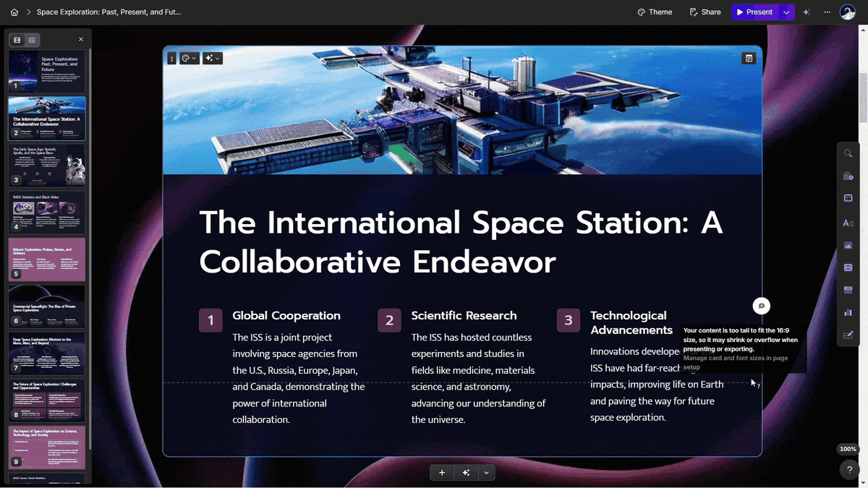
Task: Click the 100% zoom indicator
Action: point(848,449)
